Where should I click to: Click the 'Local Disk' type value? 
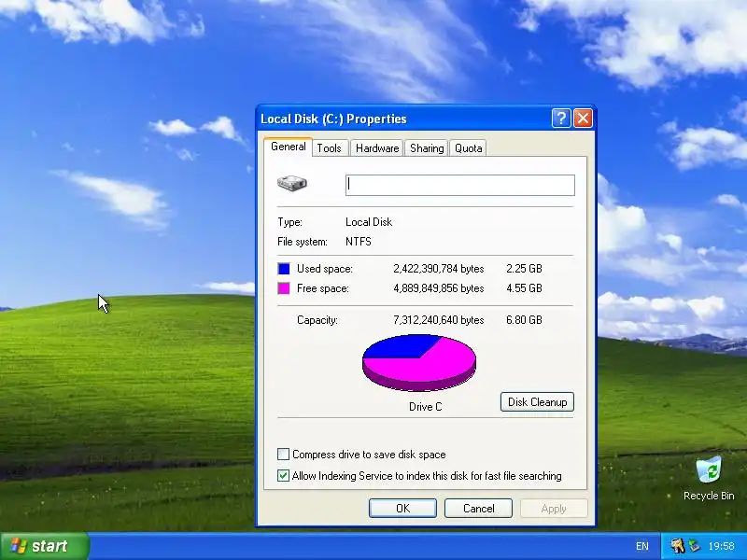pos(369,222)
